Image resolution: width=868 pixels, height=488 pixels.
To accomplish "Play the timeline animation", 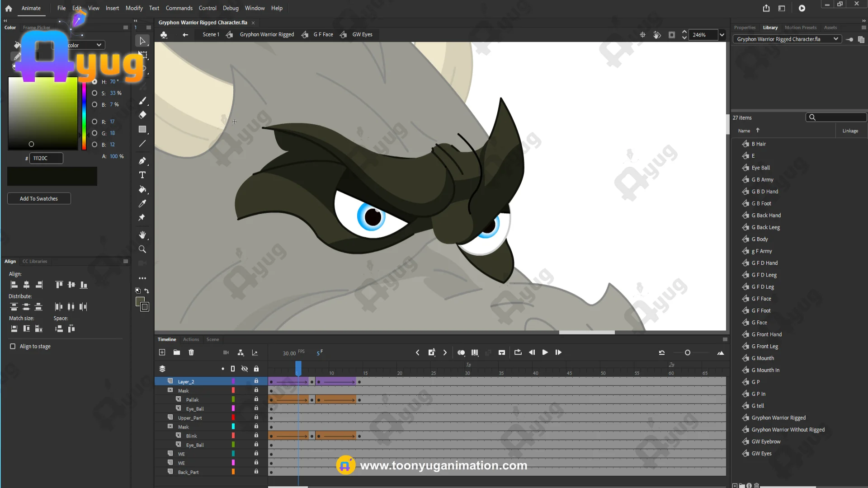I will [545, 352].
